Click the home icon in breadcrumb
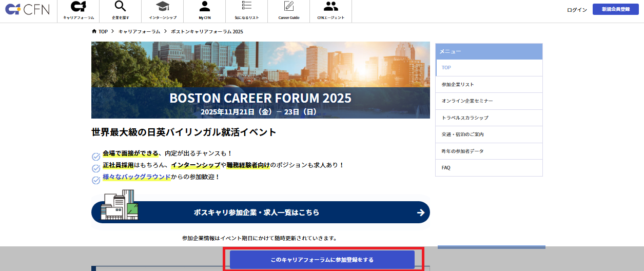This screenshot has height=271, width=644. [94, 31]
